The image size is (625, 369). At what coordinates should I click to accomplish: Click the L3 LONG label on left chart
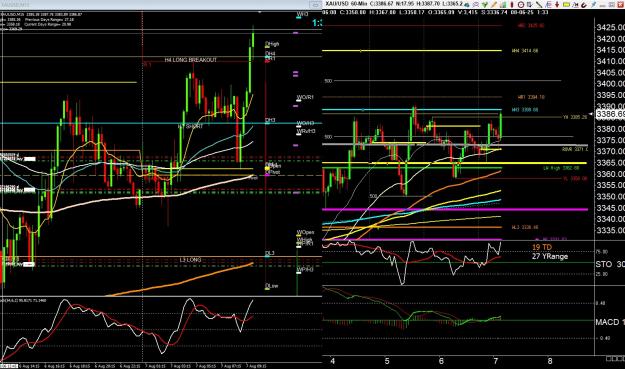click(190, 260)
